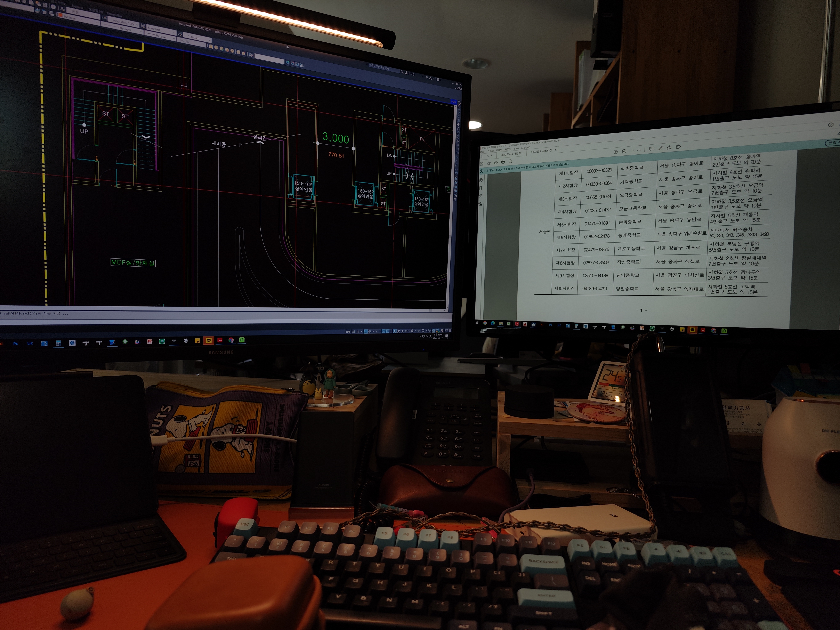Click the info icon on the PDF/A notice bar
Screen dimensions: 840x630
pyautogui.click(x=482, y=171)
